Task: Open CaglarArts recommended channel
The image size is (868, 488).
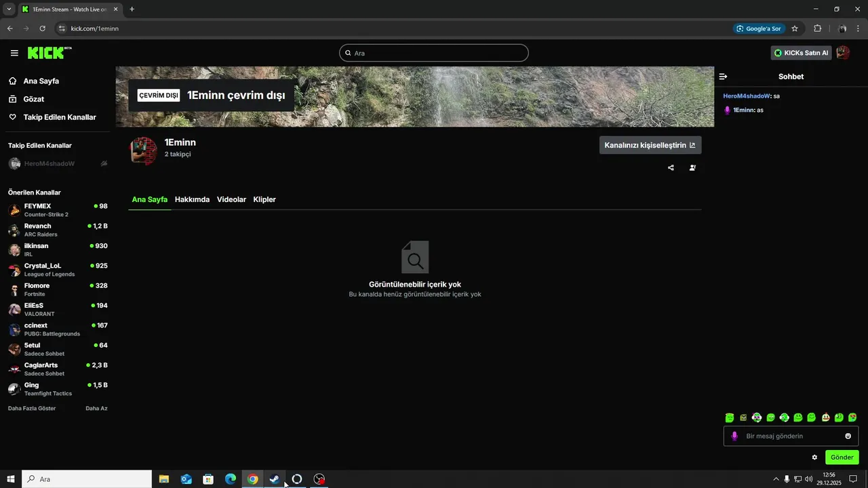Action: tap(58, 369)
